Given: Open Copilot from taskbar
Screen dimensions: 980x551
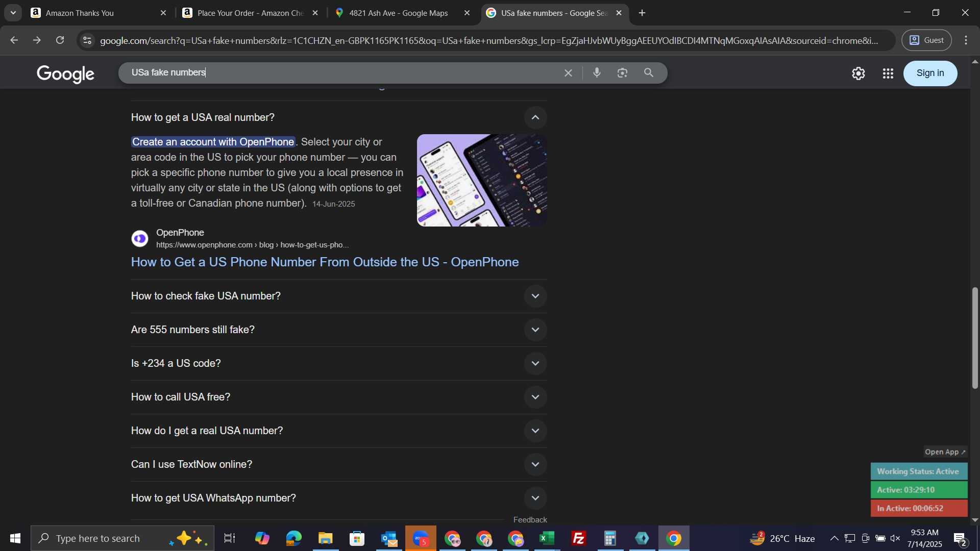Looking at the screenshot, I should coord(262,538).
